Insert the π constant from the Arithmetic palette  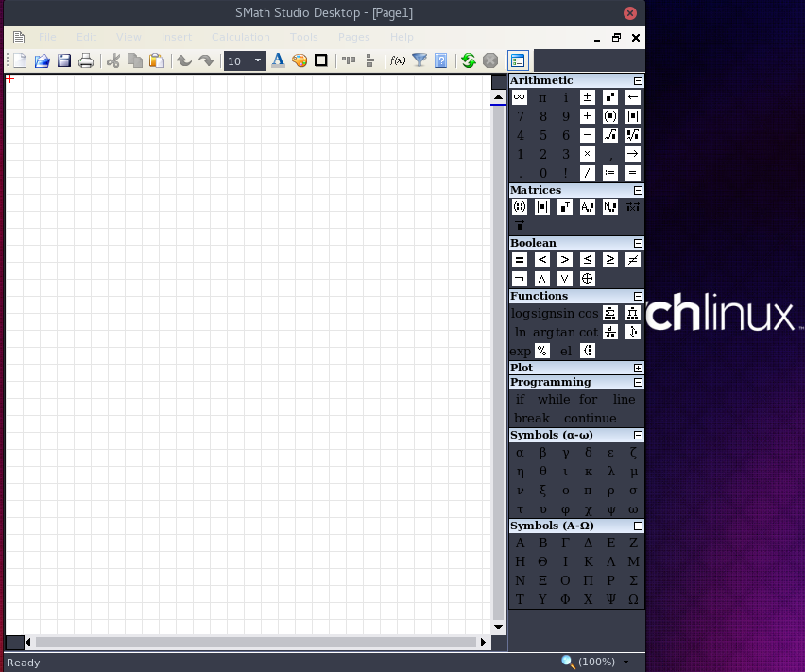pyautogui.click(x=541, y=97)
